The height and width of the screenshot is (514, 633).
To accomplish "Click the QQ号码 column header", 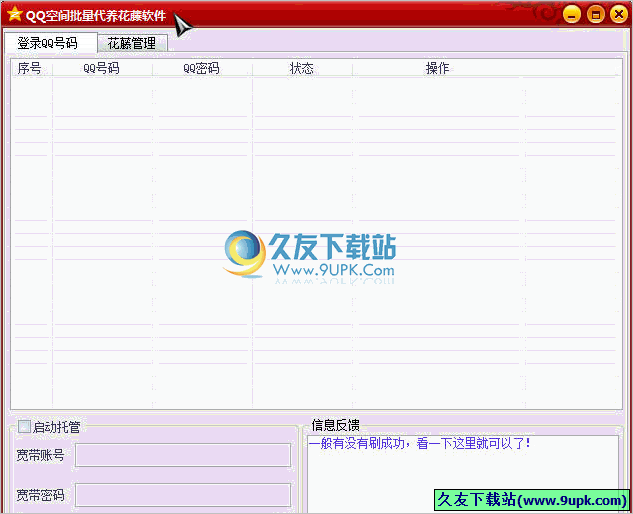I will (x=102, y=68).
